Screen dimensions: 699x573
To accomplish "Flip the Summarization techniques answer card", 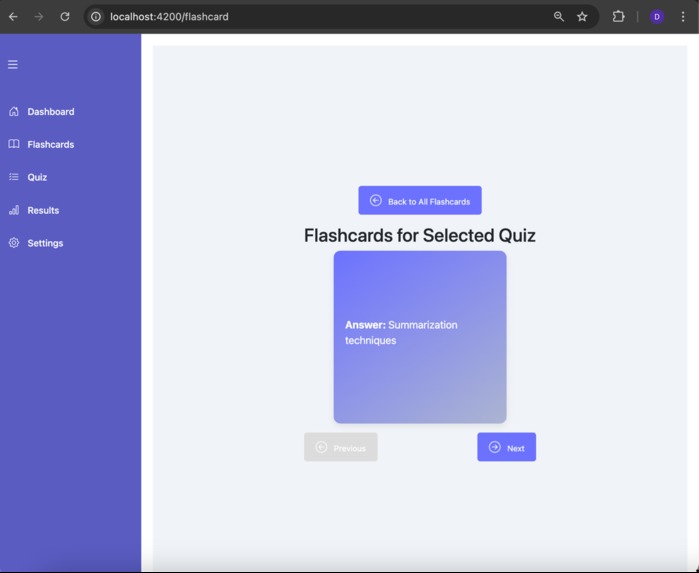I will 420,337.
